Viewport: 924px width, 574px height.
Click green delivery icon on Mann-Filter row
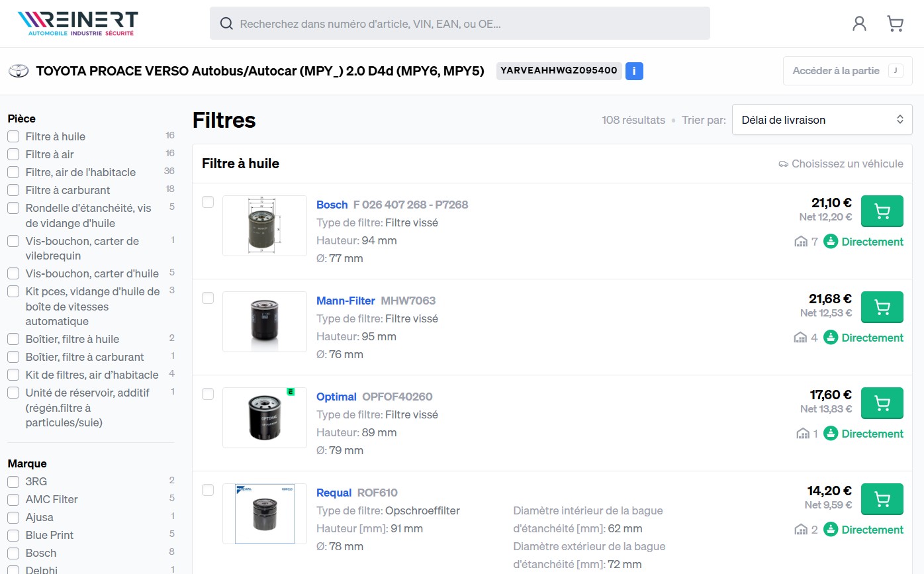coord(831,338)
